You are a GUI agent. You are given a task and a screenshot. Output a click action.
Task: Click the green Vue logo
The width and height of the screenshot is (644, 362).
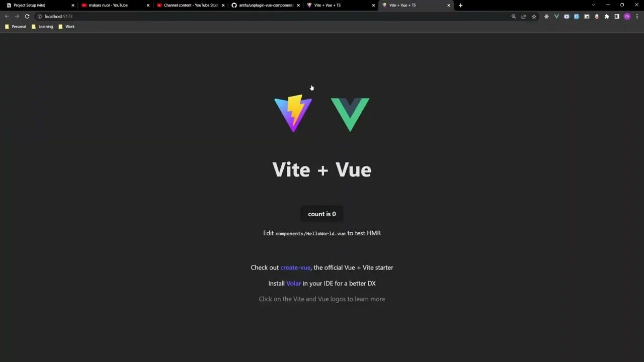[x=350, y=115]
